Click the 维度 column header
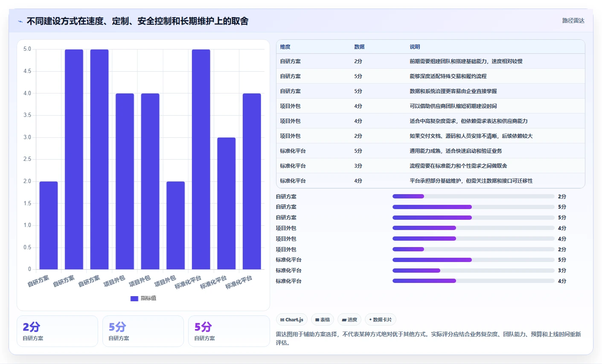602x364 pixels. (285, 47)
